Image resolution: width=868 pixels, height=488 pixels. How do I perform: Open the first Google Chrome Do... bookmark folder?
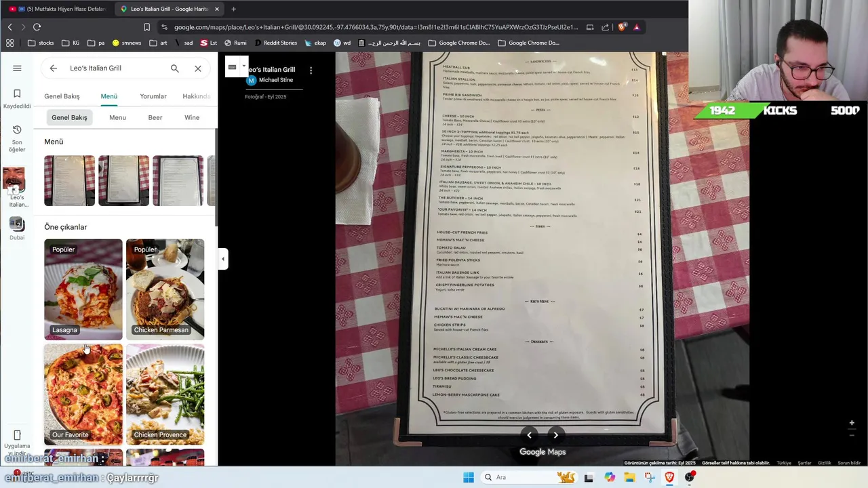pos(458,43)
